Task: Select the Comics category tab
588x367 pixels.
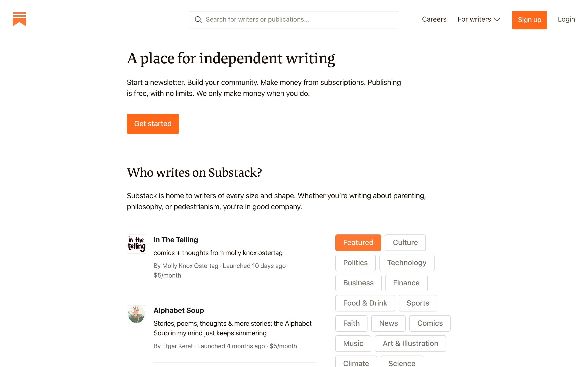Action: tap(430, 323)
